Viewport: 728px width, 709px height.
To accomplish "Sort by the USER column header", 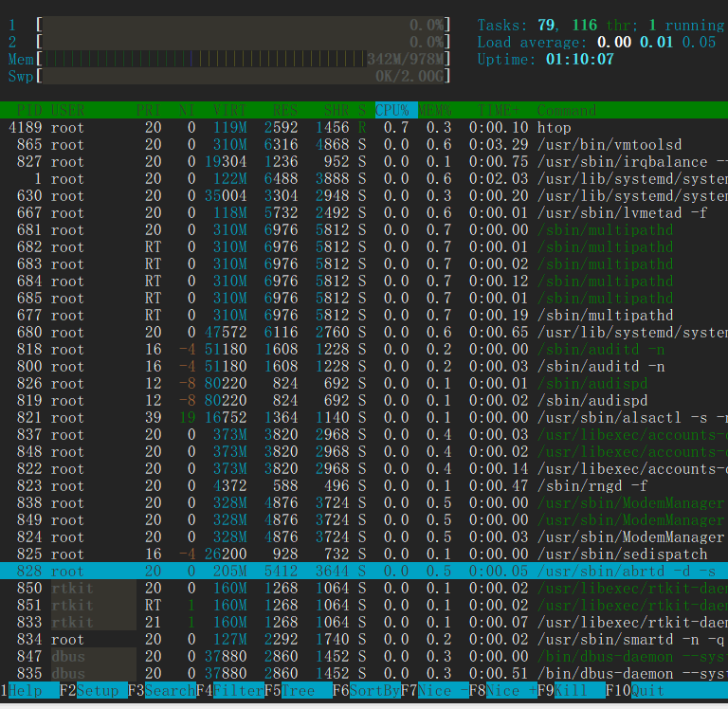I will pos(68,110).
